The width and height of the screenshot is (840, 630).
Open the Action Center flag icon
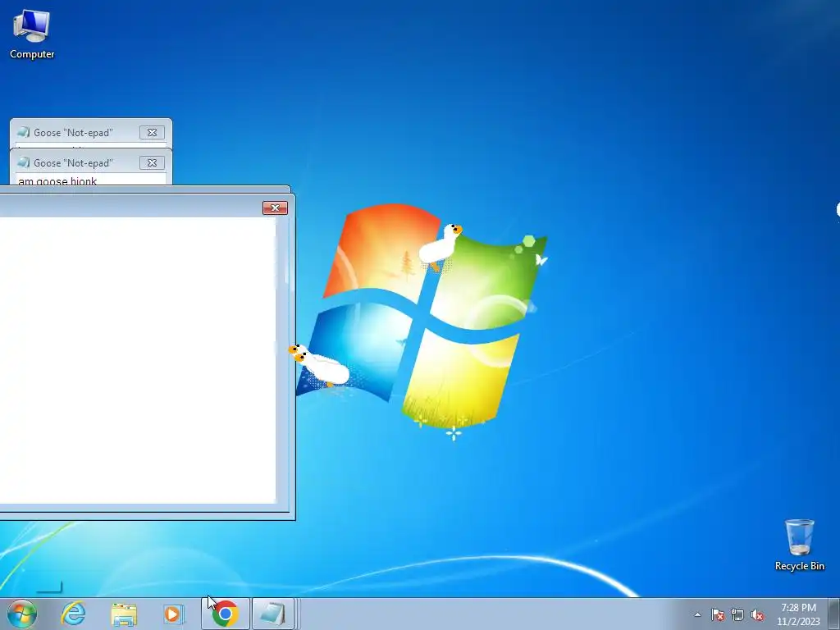[718, 614]
